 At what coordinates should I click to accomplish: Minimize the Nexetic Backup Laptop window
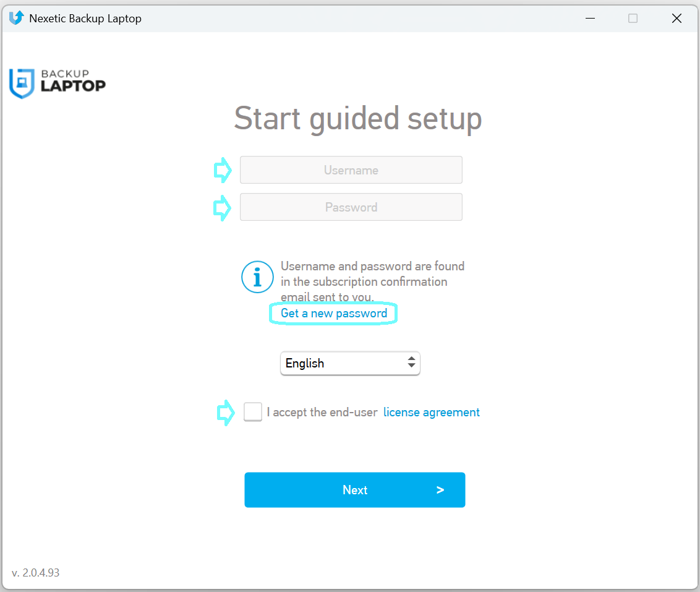pos(590,19)
